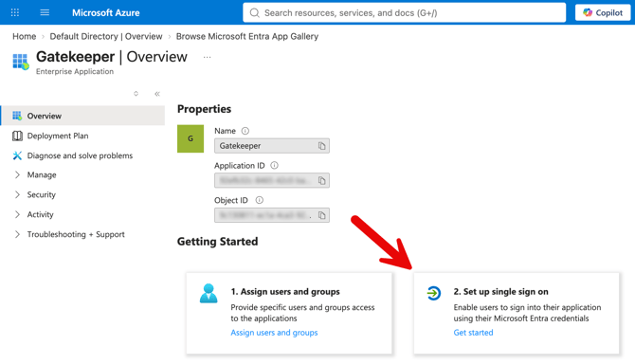Open Browse Microsoft Entra App Gallery breadcrumb

click(247, 36)
